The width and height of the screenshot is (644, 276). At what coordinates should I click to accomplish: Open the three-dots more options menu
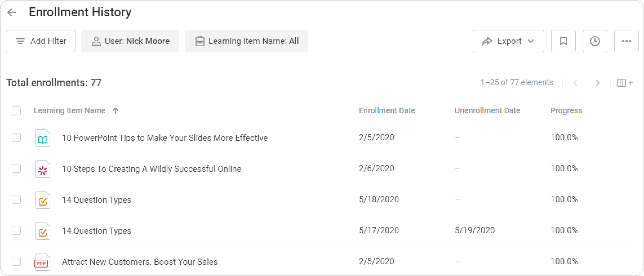coord(626,41)
